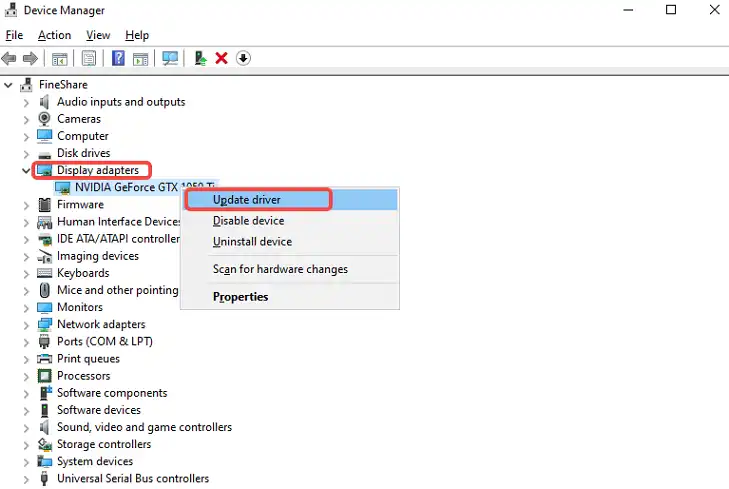Click the Forward arrow toolbar icon
Screen dimensions: 729x489
tap(30, 59)
